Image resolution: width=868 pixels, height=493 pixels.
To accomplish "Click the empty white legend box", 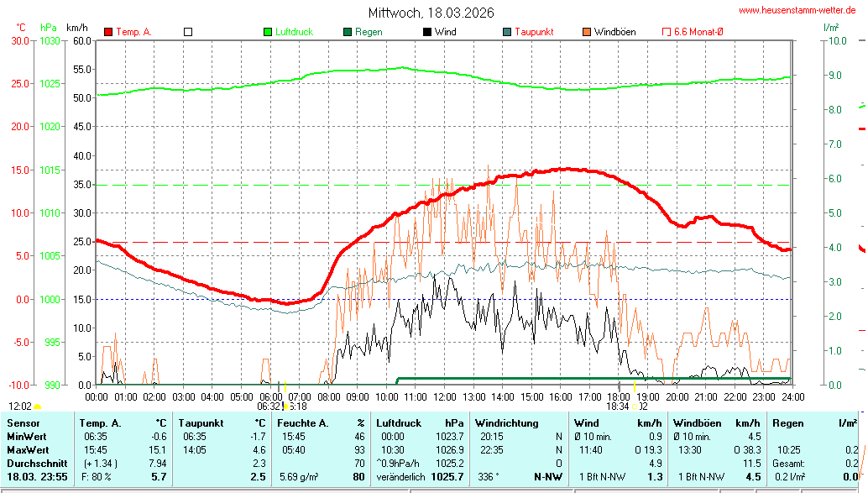I will pyautogui.click(x=188, y=32).
